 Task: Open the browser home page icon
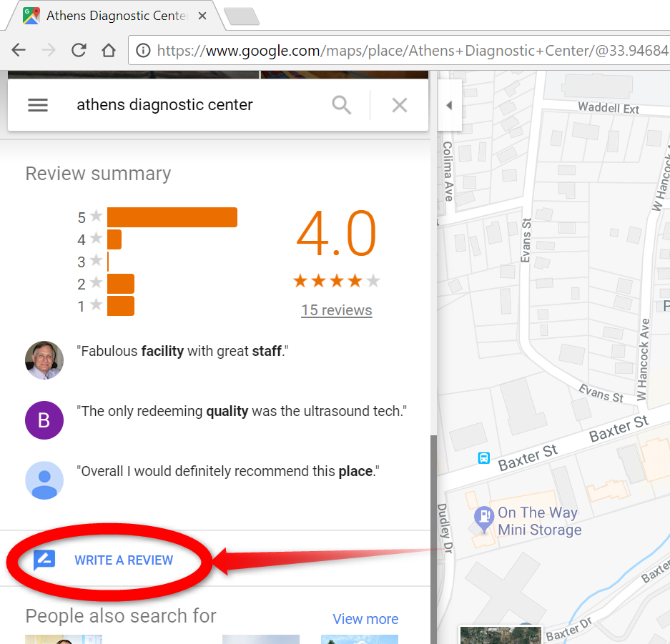click(x=109, y=51)
